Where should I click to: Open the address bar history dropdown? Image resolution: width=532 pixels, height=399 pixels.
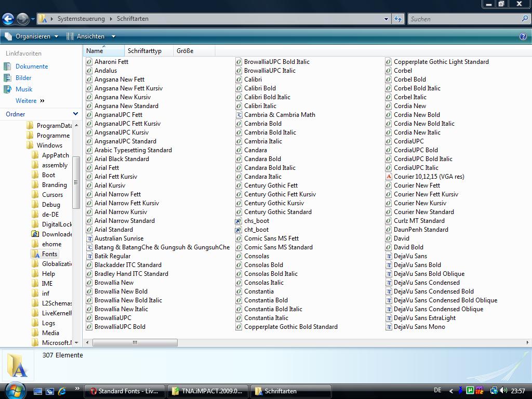click(386, 19)
